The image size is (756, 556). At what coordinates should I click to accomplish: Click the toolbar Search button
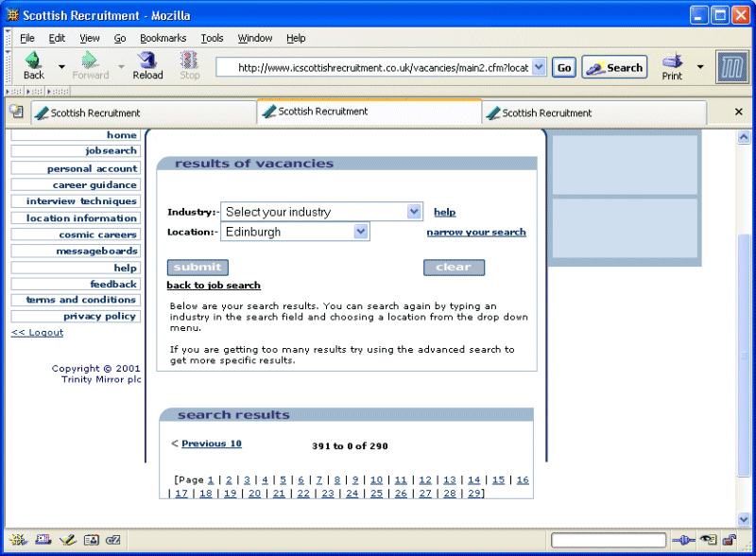coord(615,67)
